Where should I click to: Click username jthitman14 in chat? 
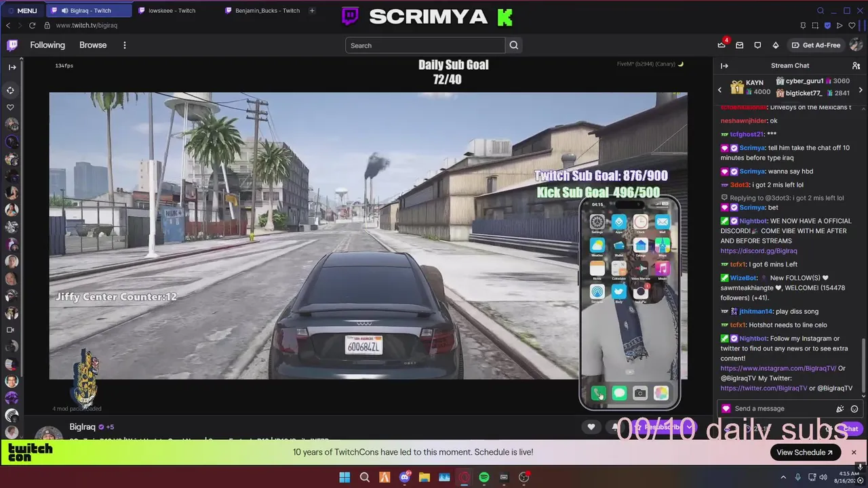pos(756,312)
